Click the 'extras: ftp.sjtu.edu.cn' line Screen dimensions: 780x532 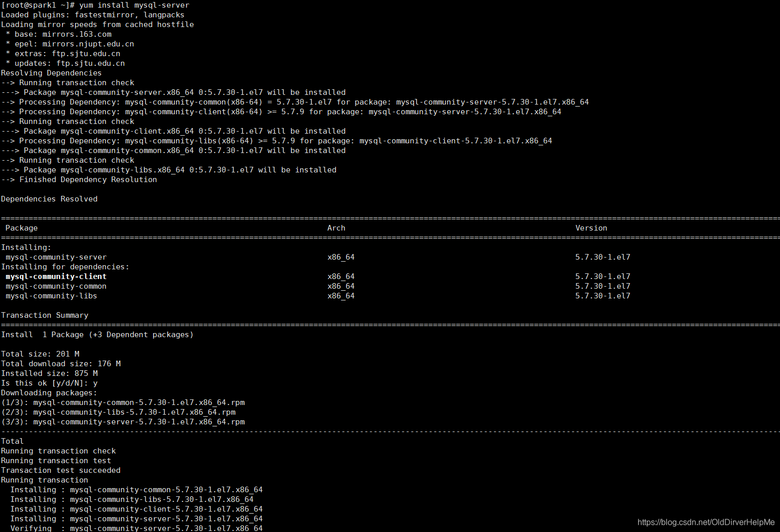(x=63, y=54)
